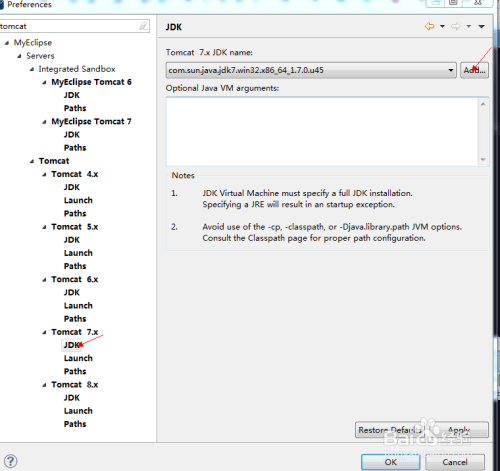Collapse the Integrated Sandbox node
The image size is (500, 471).
32,69
